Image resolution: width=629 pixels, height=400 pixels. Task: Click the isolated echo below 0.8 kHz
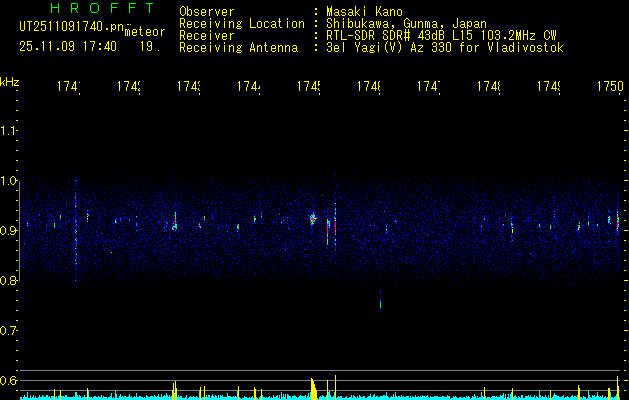pos(380,301)
